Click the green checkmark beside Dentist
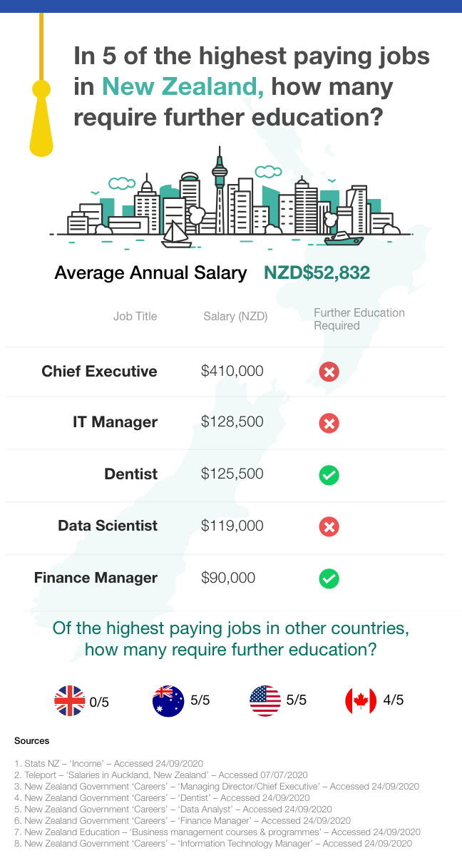 coord(329,475)
